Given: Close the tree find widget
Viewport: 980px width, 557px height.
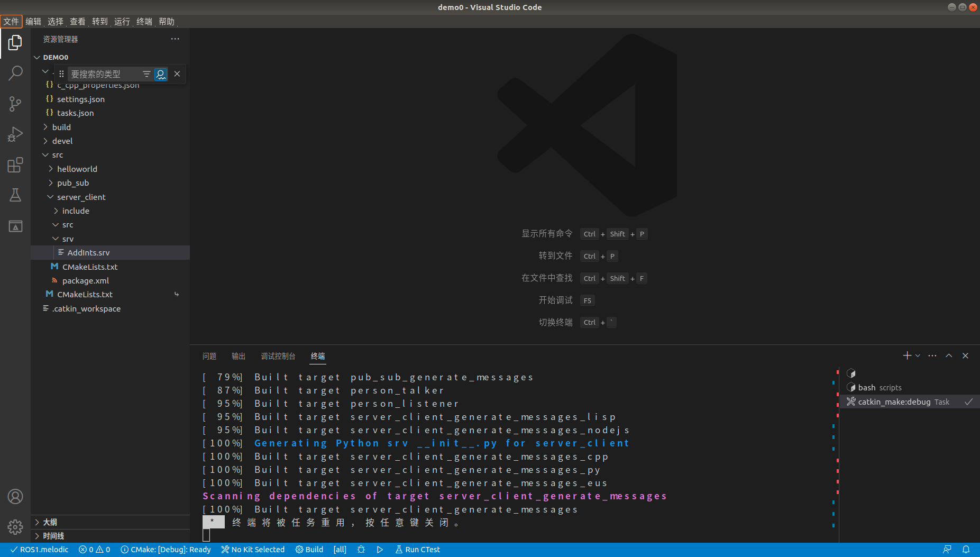Looking at the screenshot, I should tap(177, 74).
